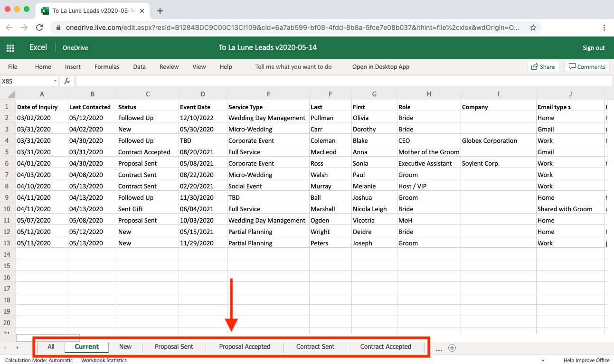
Task: Click cell with Shared with Groom
Action: pyautogui.click(x=571, y=209)
